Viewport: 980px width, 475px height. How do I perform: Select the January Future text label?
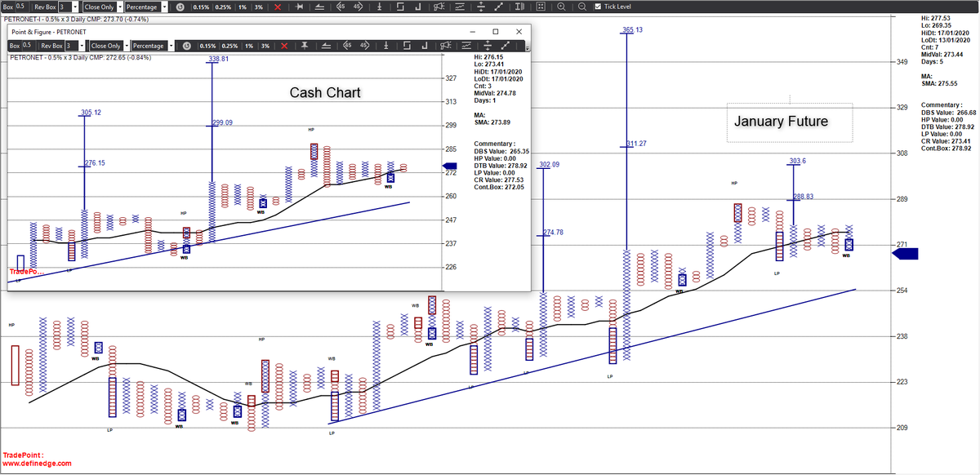click(x=781, y=122)
